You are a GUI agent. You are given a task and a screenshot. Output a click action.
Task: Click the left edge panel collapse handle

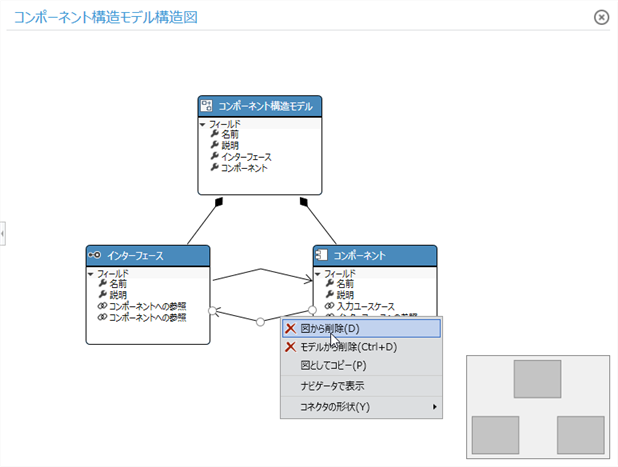(x=3, y=233)
